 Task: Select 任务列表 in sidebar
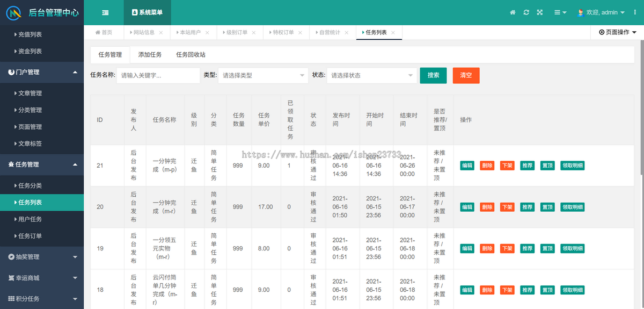pyautogui.click(x=42, y=203)
